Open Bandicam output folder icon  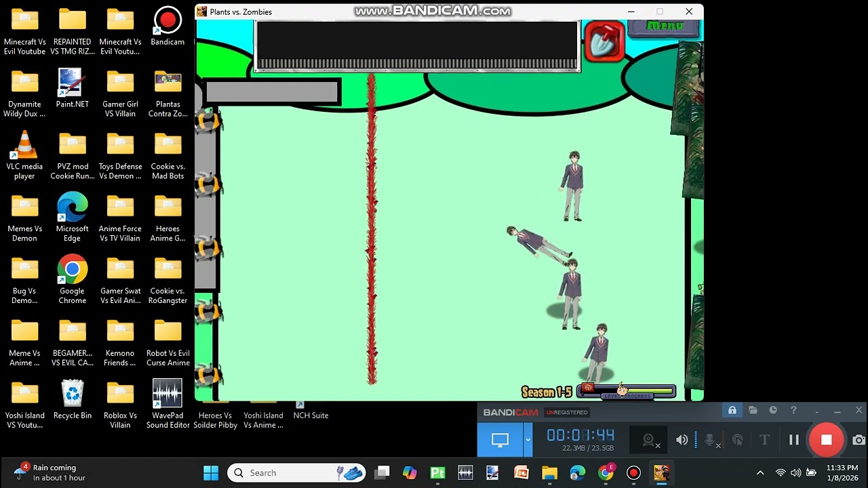pyautogui.click(x=753, y=410)
